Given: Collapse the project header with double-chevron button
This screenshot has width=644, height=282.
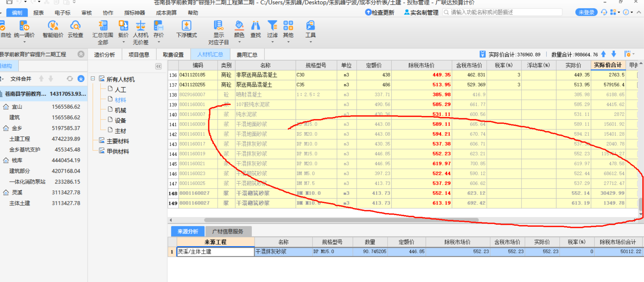Looking at the screenshot, I should click(81, 54).
